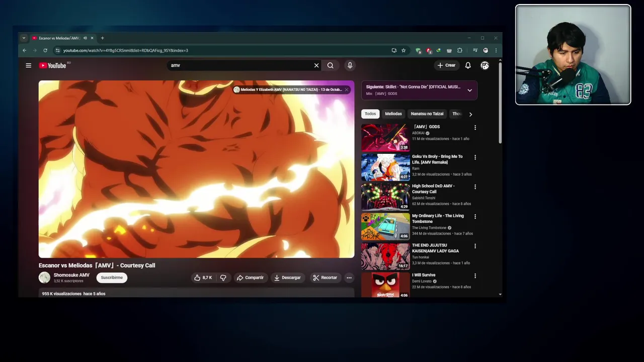Open YouTube notifications bell

coord(468,65)
